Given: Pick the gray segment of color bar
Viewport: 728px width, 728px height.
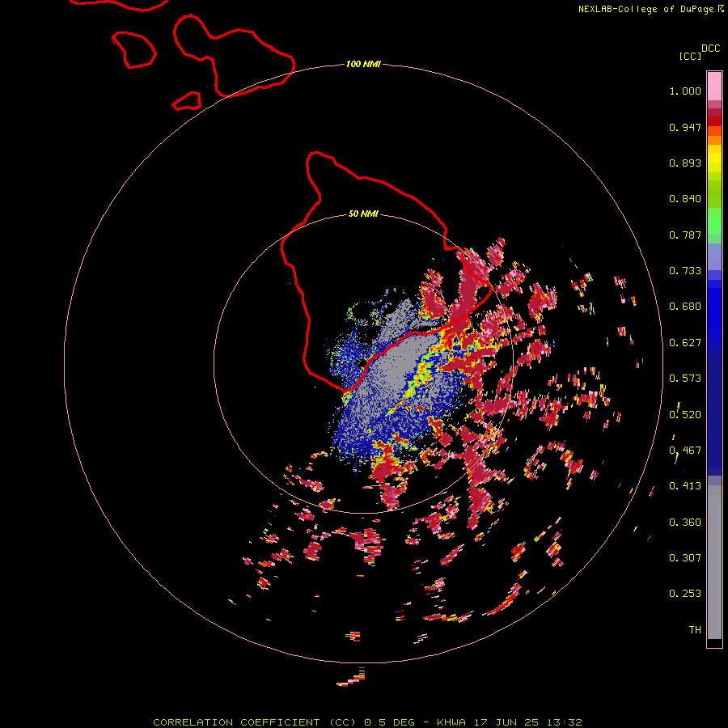Looking at the screenshot, I should click(714, 562).
